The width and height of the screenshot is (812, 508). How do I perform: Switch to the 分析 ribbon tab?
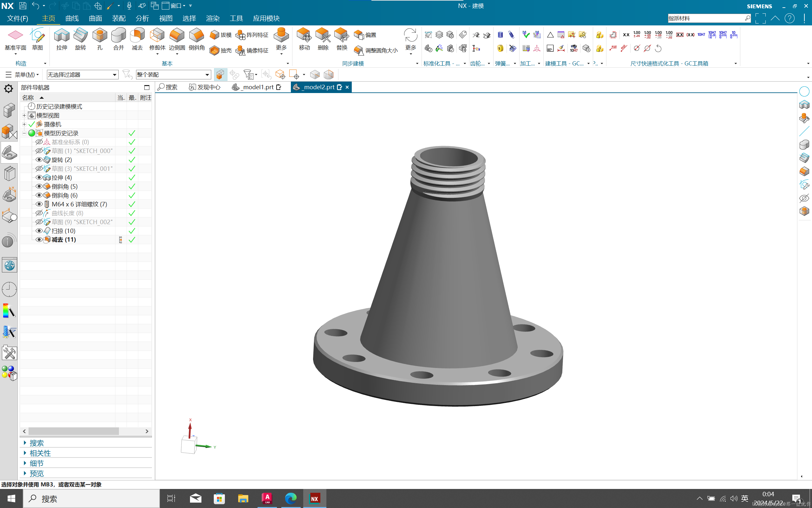tap(142, 18)
